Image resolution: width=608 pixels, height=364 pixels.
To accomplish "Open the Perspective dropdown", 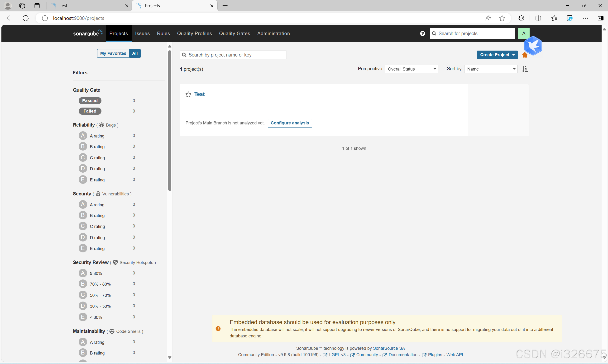I will [x=411, y=69].
